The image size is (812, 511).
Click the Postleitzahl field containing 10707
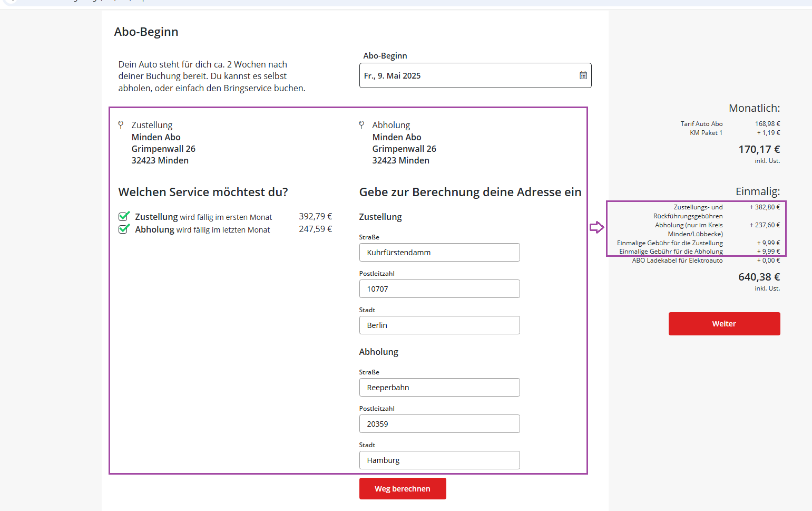coord(439,289)
